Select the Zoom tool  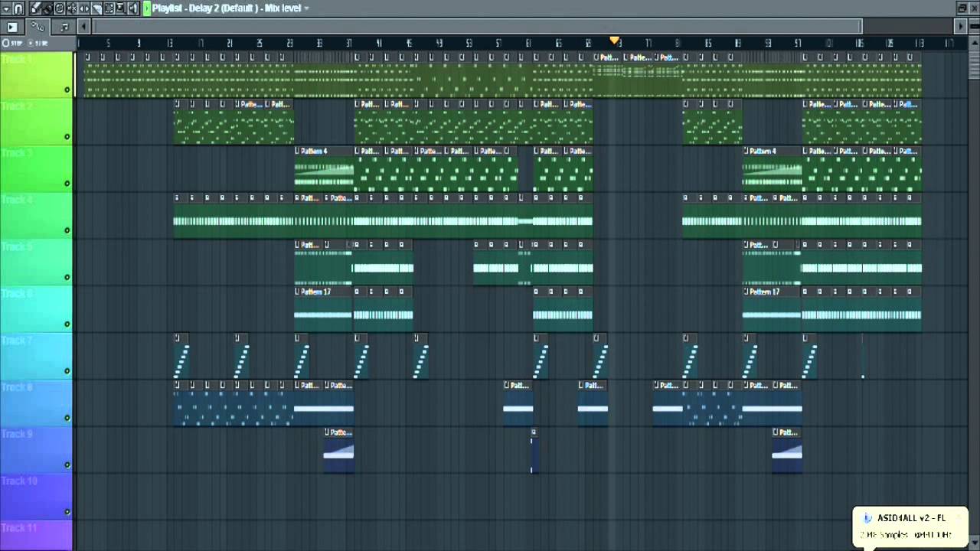click(x=121, y=8)
